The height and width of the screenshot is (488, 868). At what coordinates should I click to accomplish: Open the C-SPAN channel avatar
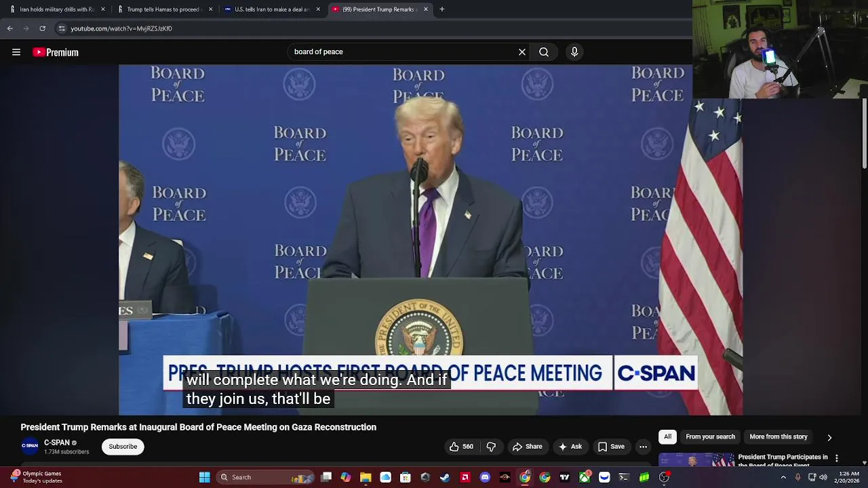(x=29, y=446)
